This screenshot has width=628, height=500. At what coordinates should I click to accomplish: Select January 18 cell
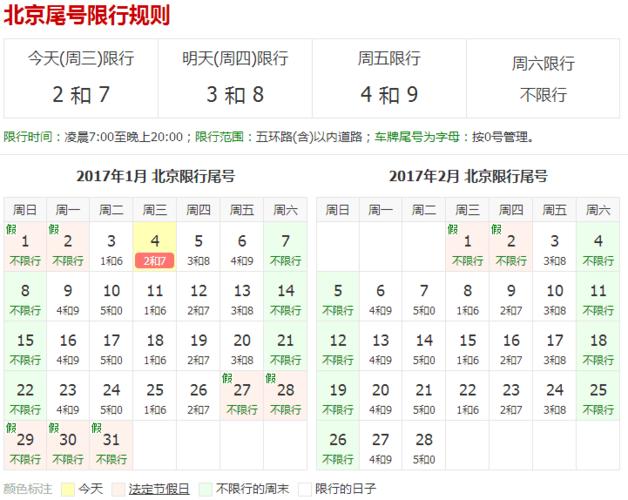tap(155, 346)
